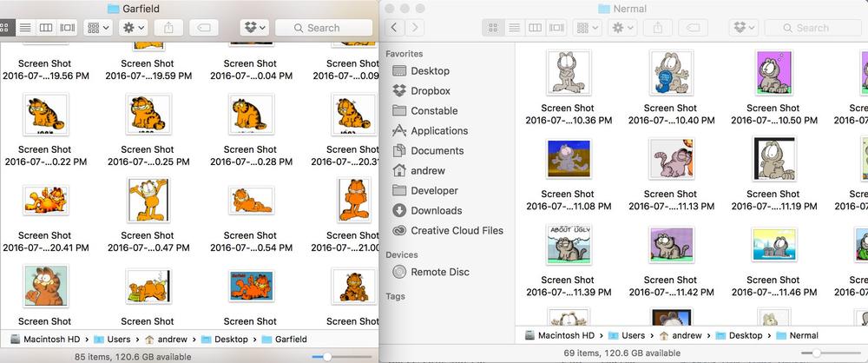Switch Garfield window to list view
The width and height of the screenshot is (868, 363).
click(25, 27)
